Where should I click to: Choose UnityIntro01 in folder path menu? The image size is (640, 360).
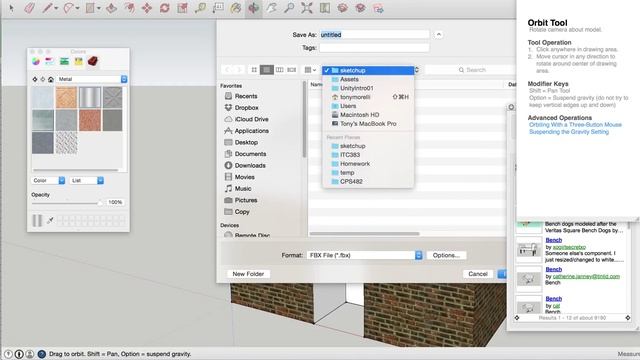(x=368, y=88)
